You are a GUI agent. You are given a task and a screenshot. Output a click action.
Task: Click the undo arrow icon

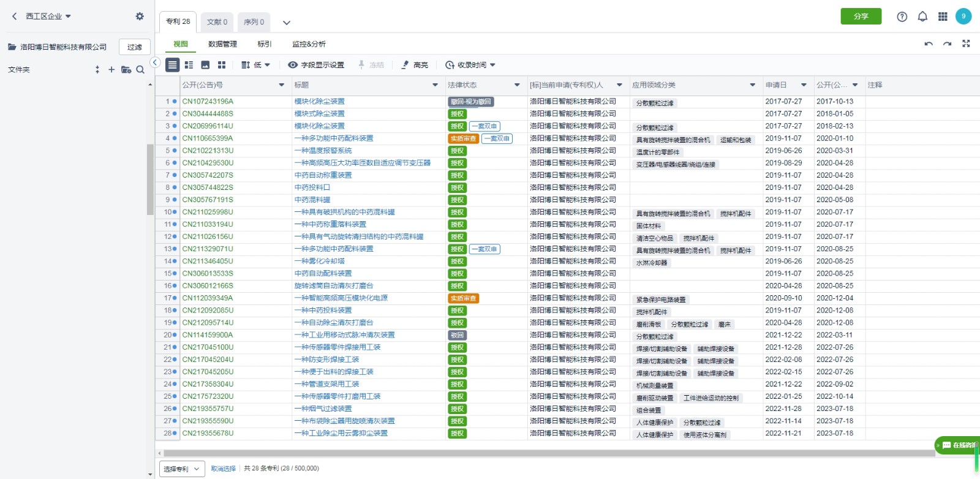point(929,43)
